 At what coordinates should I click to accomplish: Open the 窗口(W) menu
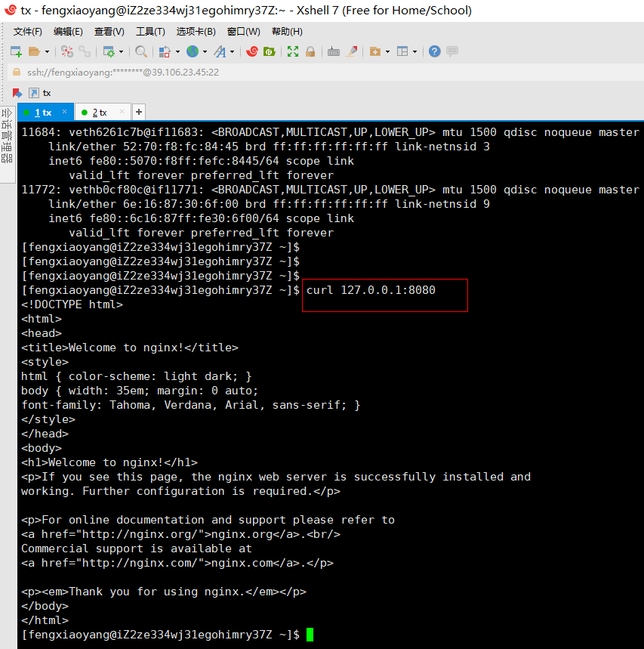244,32
